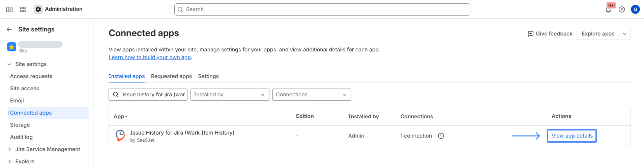Image resolution: width=644 pixels, height=168 pixels.
Task: Click the info icon next to 1 connection
Action: [441, 136]
